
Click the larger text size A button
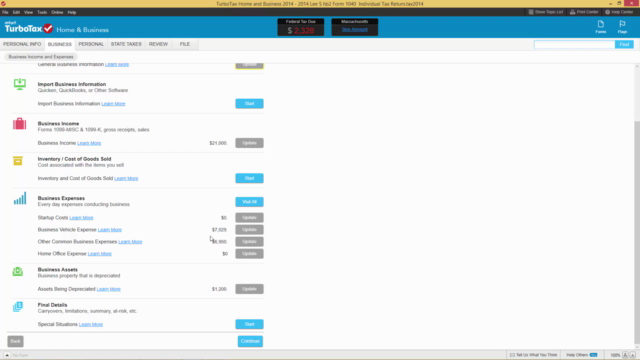click(625, 355)
